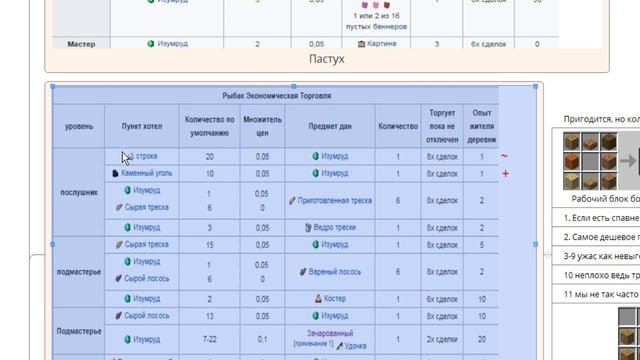Click cooked salmon icon beside Вареный лосось
This screenshot has height=360, width=640.
coord(303,272)
